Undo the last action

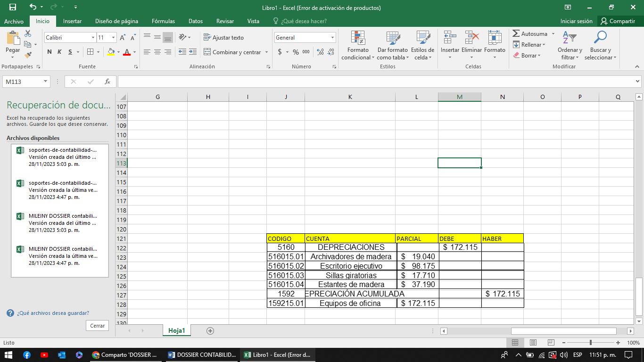33,7
